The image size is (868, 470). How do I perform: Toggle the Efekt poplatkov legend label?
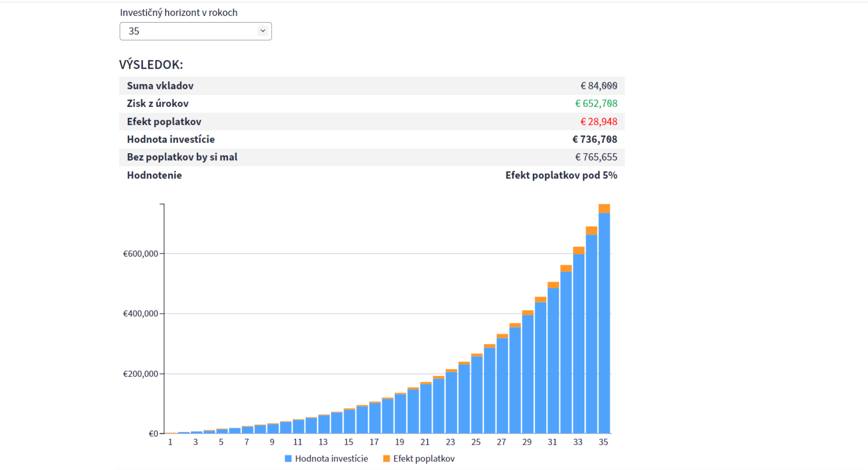coord(424,459)
